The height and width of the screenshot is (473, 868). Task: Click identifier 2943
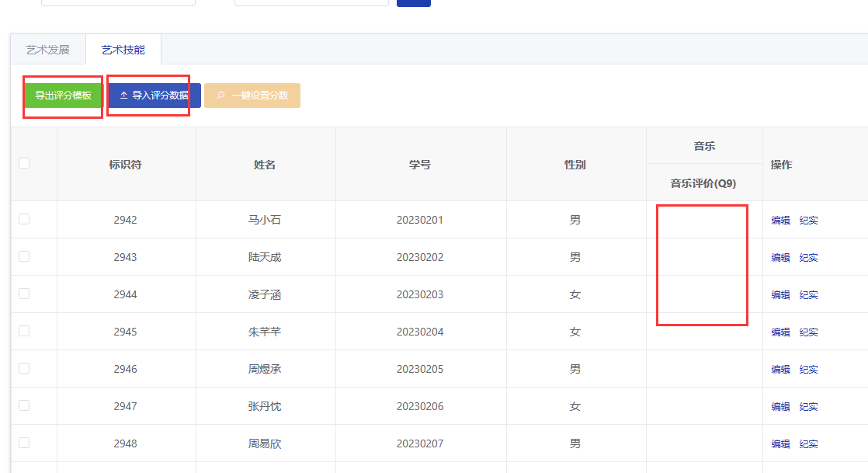[125, 257]
